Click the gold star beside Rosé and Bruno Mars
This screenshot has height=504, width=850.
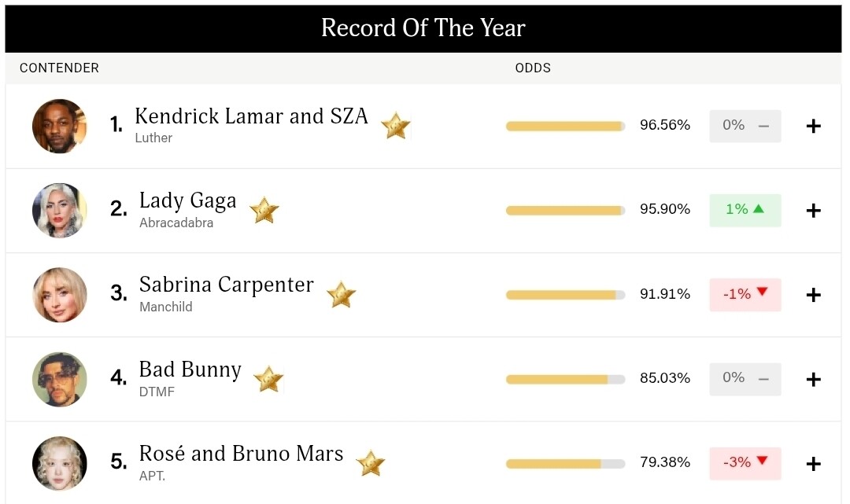370,463
